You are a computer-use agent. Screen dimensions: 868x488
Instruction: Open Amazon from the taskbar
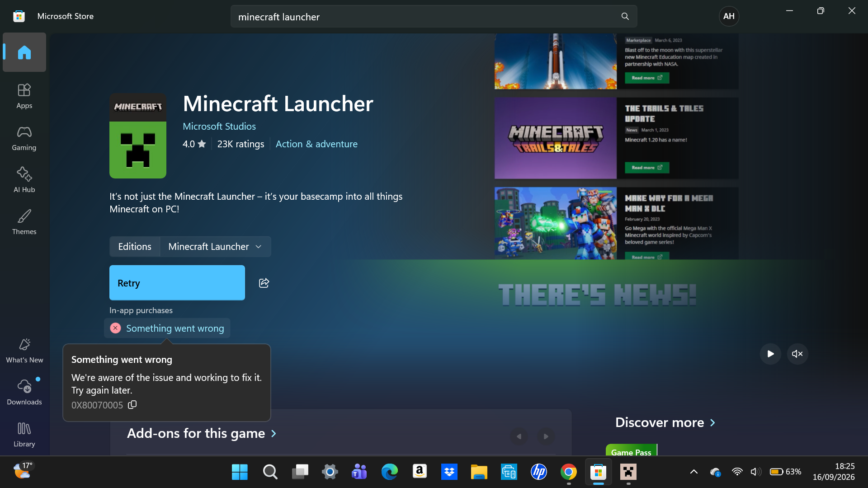420,472
